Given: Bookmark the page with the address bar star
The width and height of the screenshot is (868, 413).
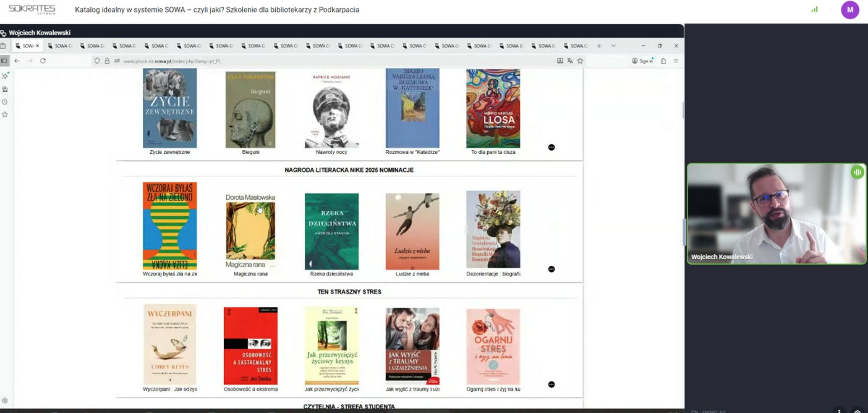Looking at the screenshot, I should click(x=580, y=61).
